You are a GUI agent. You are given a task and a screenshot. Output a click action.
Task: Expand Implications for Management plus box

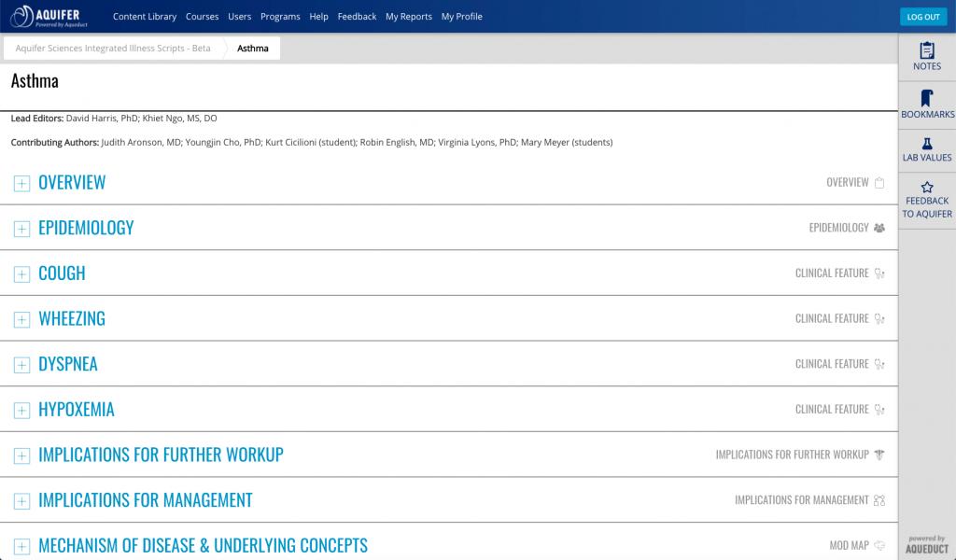pos(22,501)
